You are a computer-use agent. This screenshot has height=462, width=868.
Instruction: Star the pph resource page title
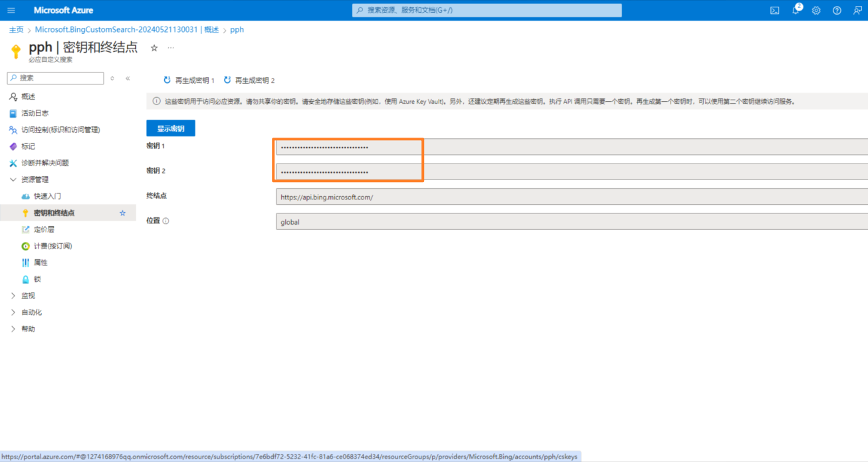coord(153,47)
